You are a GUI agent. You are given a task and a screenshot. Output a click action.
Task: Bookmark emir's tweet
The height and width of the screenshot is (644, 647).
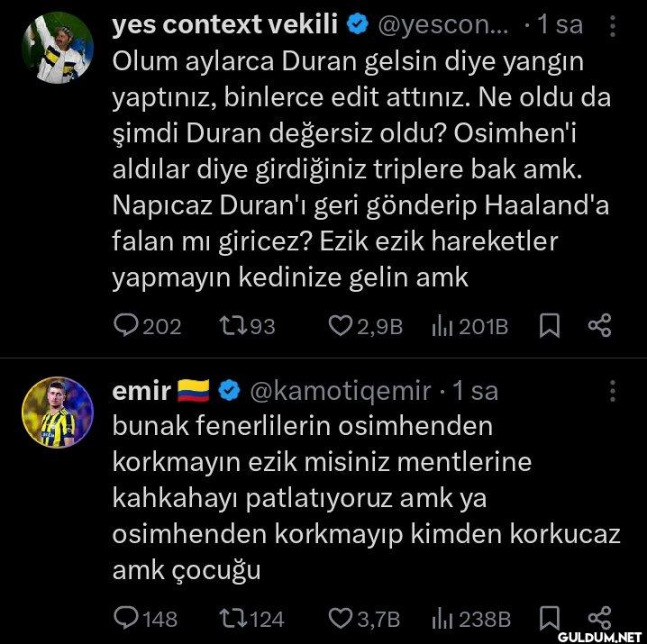click(x=547, y=618)
